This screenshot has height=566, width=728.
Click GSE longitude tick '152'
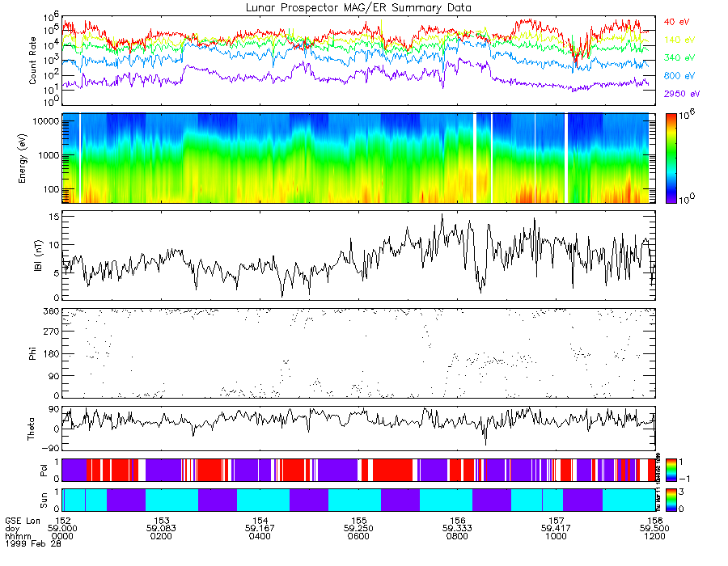(62, 521)
